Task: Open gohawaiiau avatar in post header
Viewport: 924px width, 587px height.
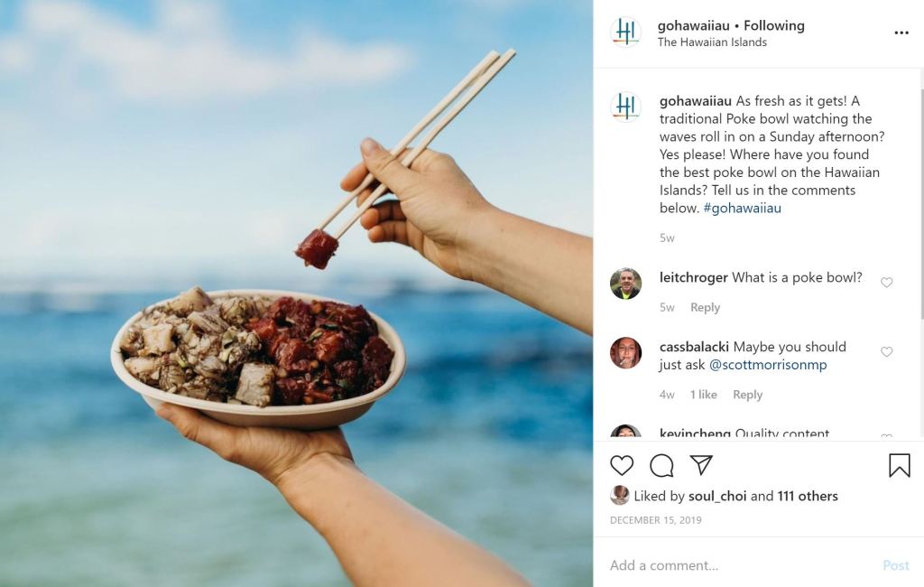Action: [625, 32]
